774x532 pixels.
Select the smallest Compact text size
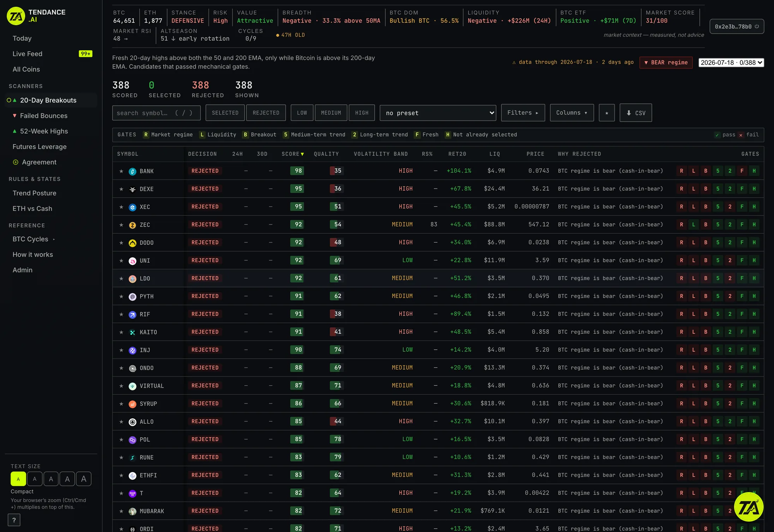18,479
